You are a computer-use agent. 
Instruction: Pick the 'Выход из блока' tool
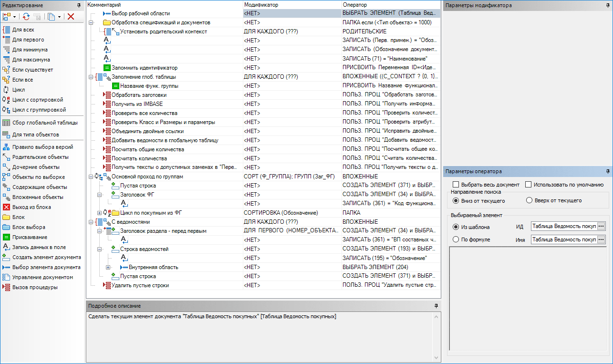tap(31, 207)
